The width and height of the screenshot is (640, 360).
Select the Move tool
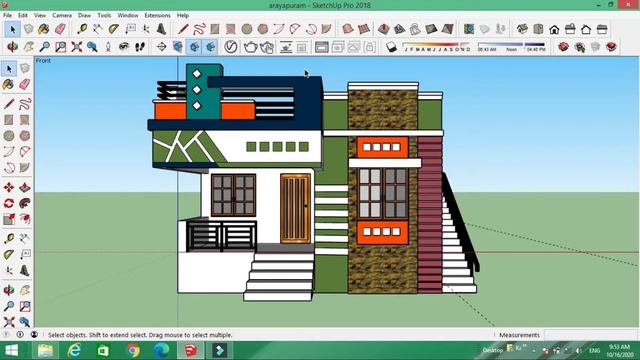pyautogui.click(x=9, y=187)
